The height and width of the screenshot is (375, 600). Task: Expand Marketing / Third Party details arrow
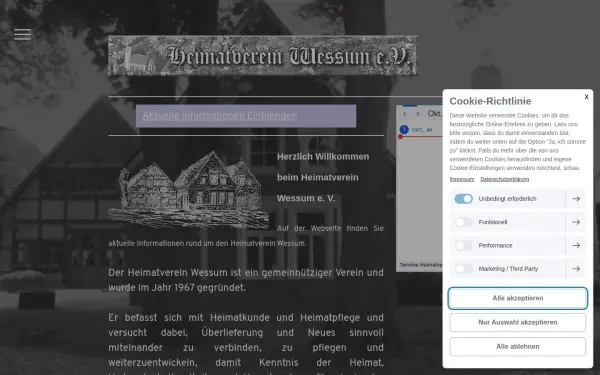pyautogui.click(x=576, y=269)
